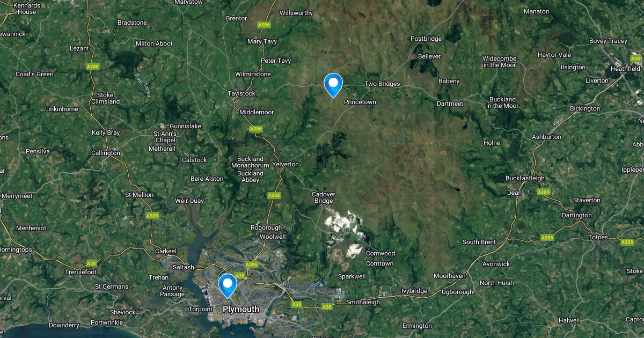Click the Callington place label

(106, 153)
